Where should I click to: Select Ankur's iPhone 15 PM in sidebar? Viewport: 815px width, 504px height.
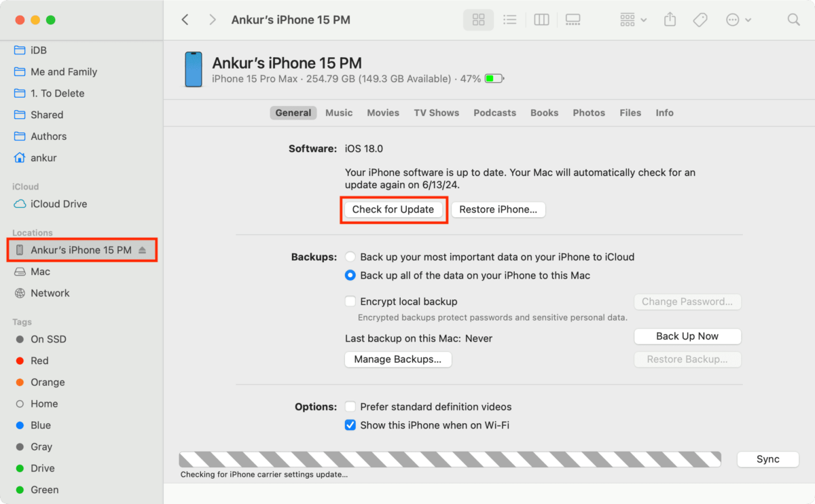[81, 250]
